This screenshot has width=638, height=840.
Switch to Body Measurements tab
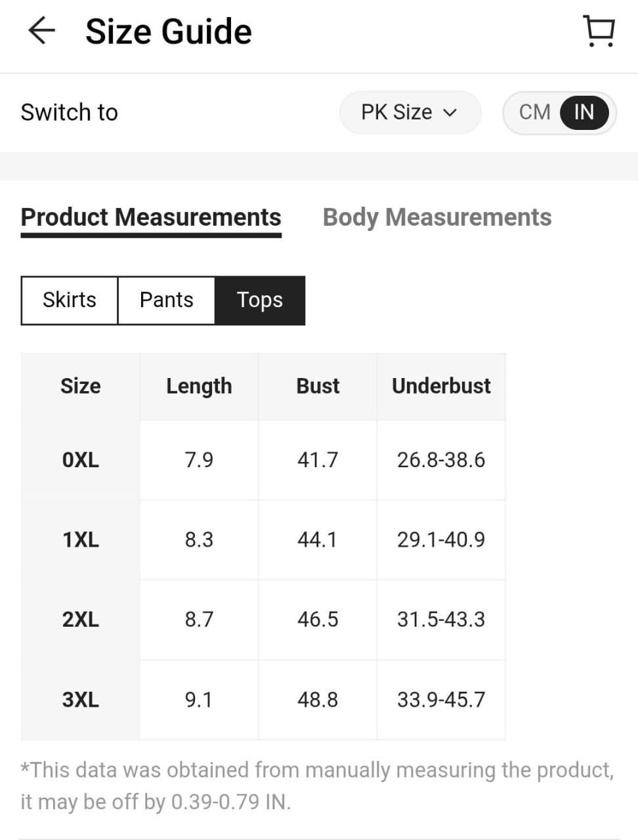point(437,217)
